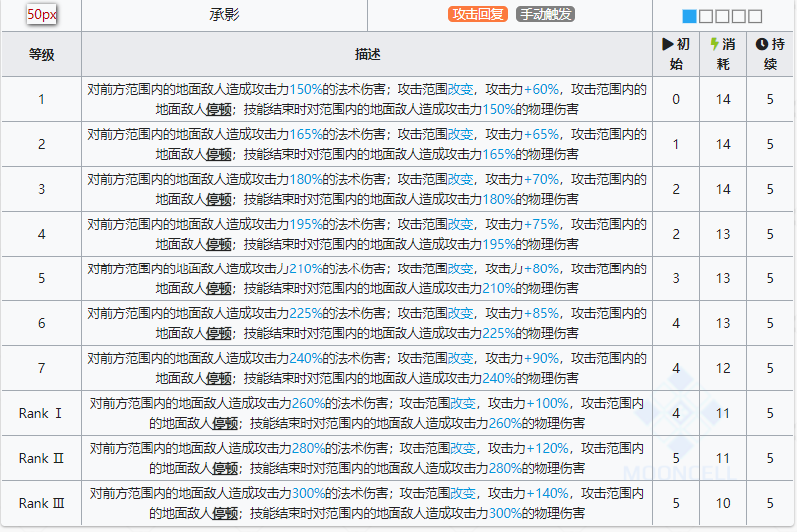The height and width of the screenshot is (532, 797).
Task: Open the 停顿 term in Rank Ⅲ row
Action: 225,513
